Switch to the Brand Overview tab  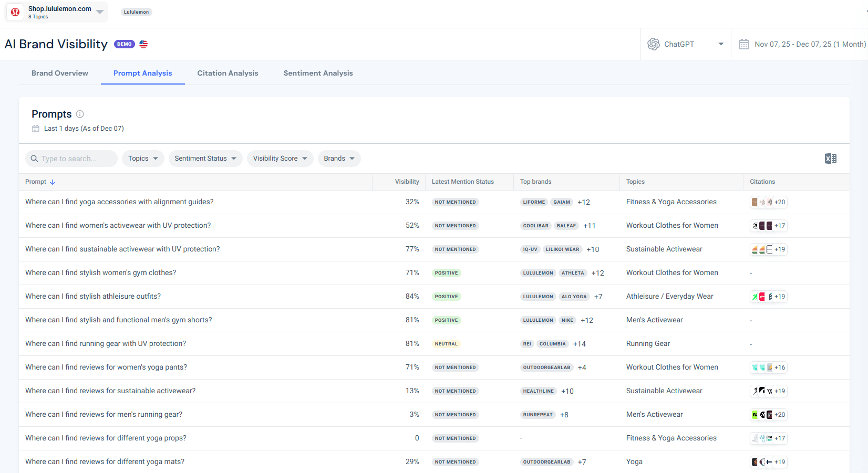coord(59,73)
